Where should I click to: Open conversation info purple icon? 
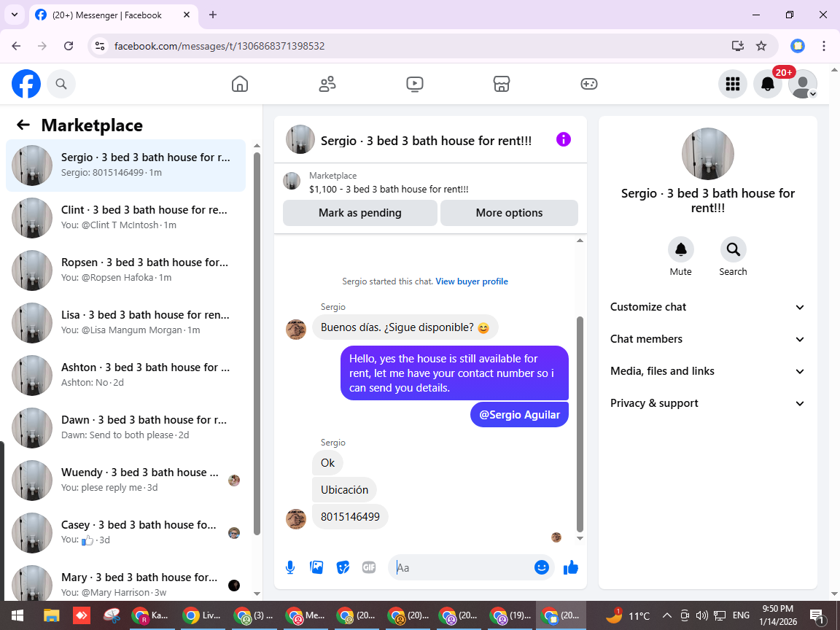[564, 140]
